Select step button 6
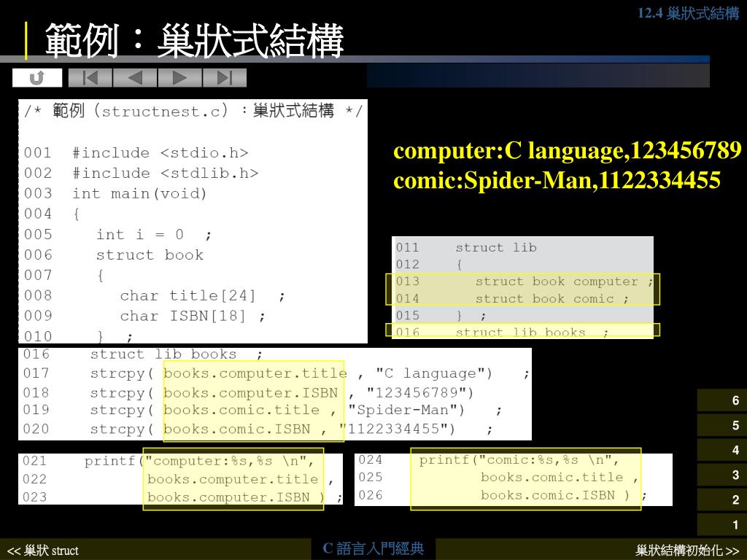This screenshot has height=560, width=747. (721, 400)
